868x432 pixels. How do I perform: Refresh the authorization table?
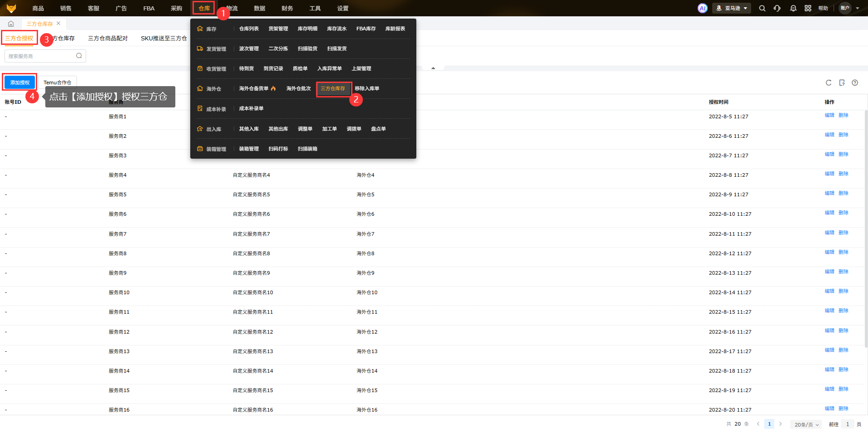829,83
